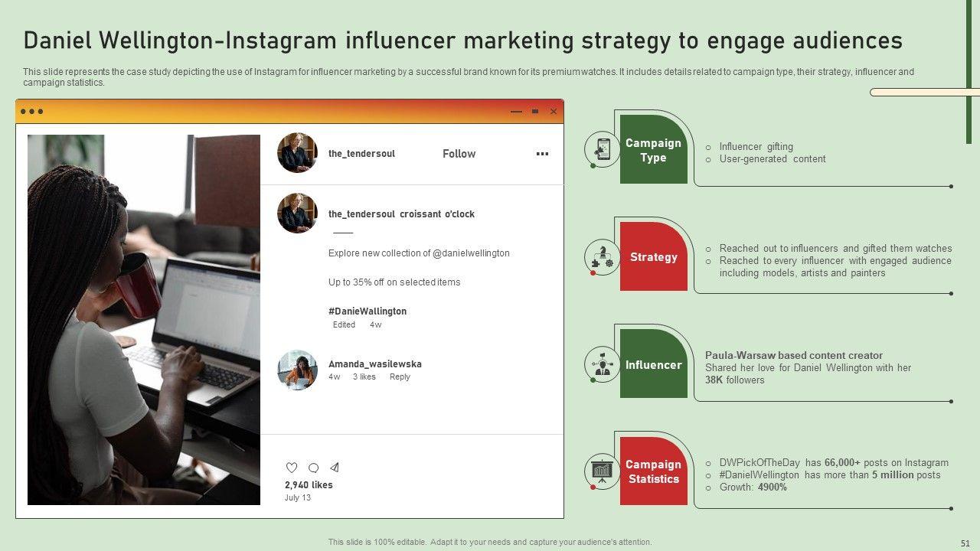
Task: Click the 'July 13' post date
Action: 298,497
